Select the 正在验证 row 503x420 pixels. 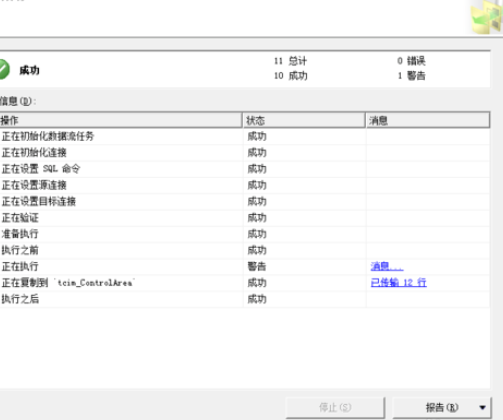tap(245, 218)
